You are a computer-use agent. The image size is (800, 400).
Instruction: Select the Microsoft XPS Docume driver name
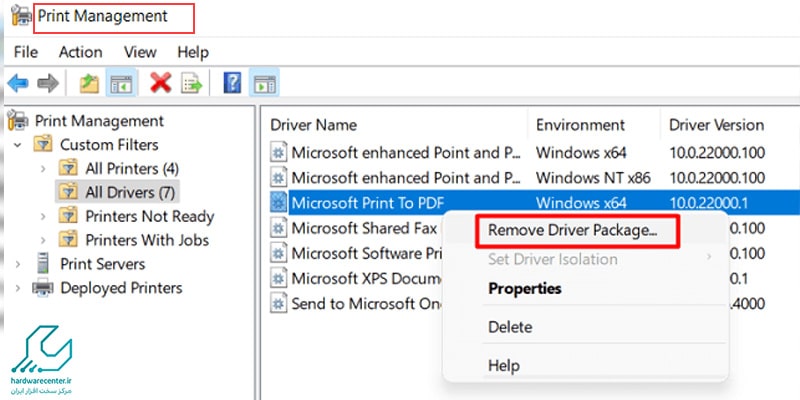pyautogui.click(x=366, y=279)
